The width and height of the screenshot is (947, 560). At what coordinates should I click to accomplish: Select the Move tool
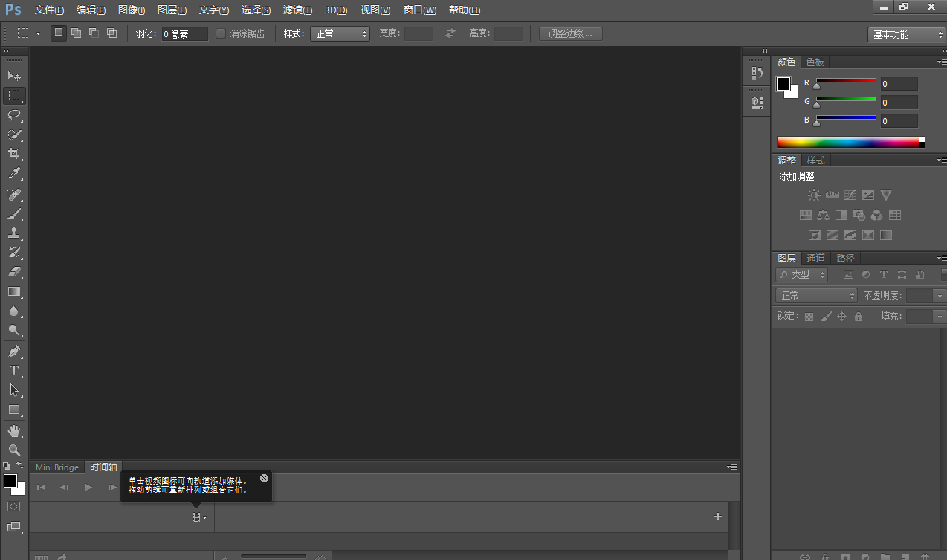14,76
